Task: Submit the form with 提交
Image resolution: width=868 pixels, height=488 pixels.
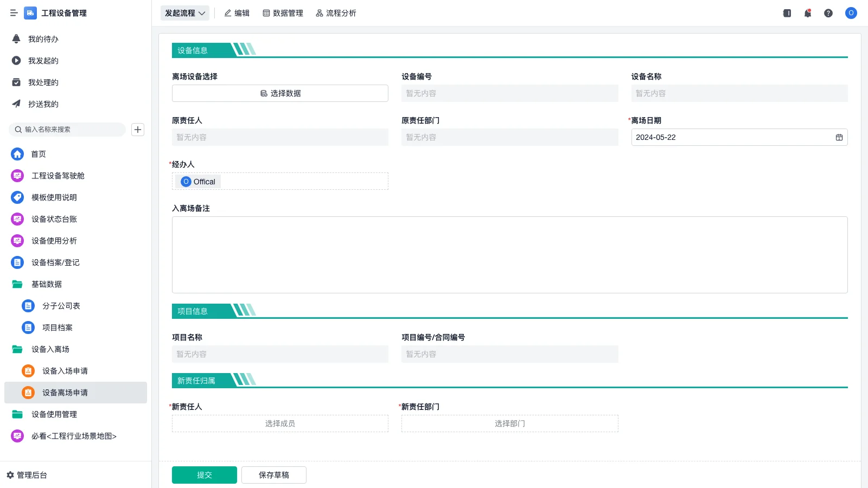Action: click(205, 475)
